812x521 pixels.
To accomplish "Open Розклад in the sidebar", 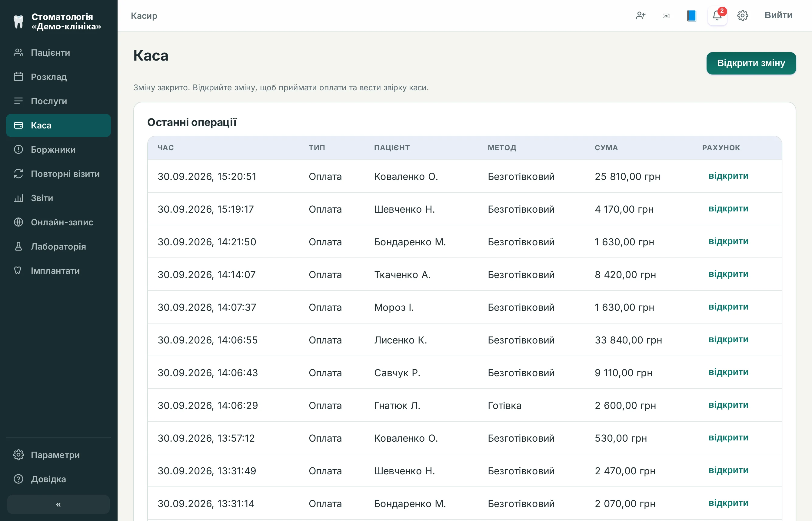I will [x=58, y=77].
